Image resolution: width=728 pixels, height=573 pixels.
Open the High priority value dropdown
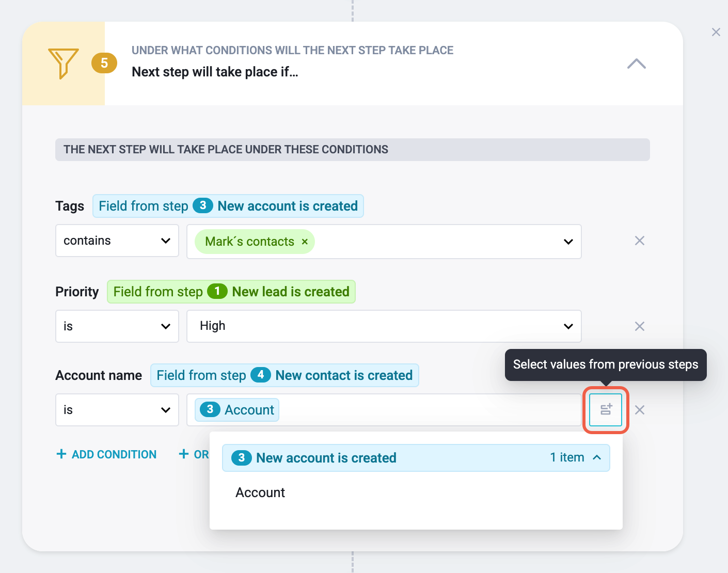coord(384,326)
